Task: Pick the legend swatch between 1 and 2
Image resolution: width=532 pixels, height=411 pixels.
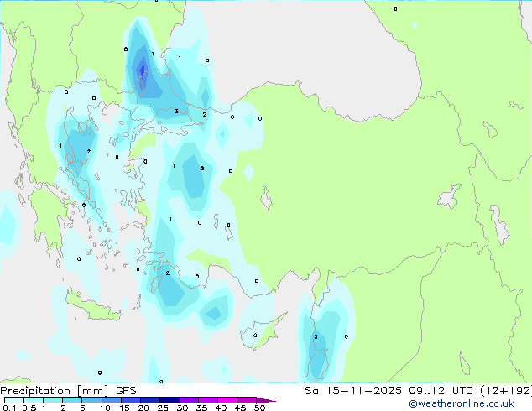Action: point(53,400)
